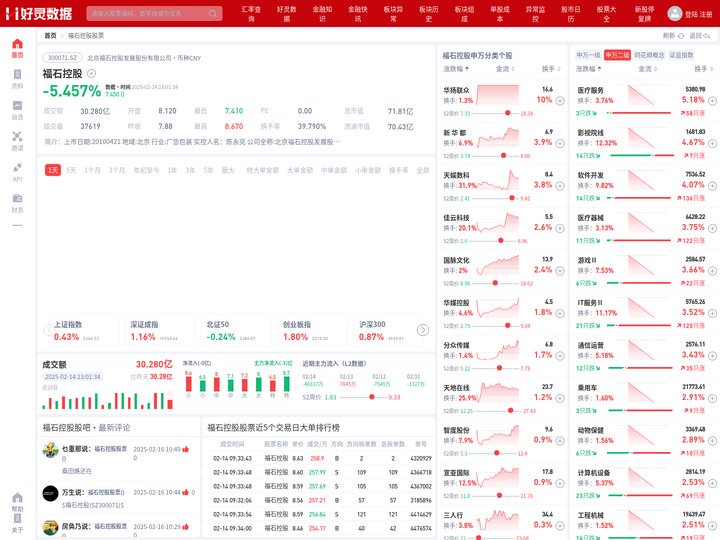Toggle the 换手率 chart series
Image resolution: width=720 pixels, height=540 pixels.
point(399,170)
